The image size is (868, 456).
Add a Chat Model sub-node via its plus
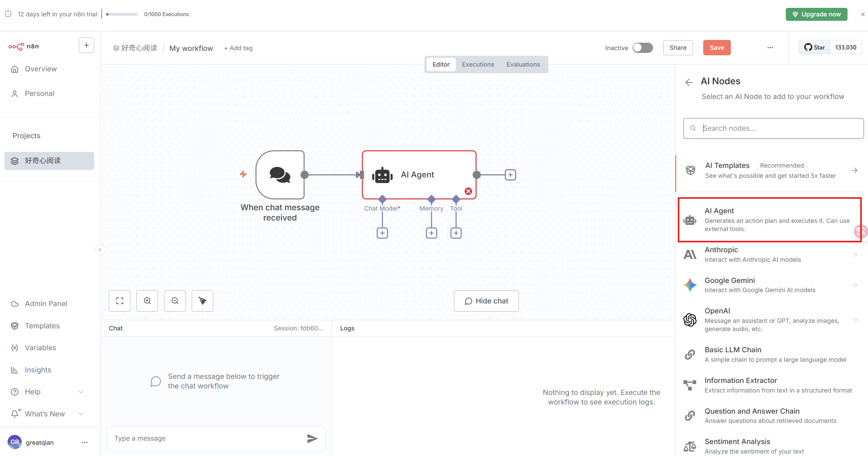382,233
